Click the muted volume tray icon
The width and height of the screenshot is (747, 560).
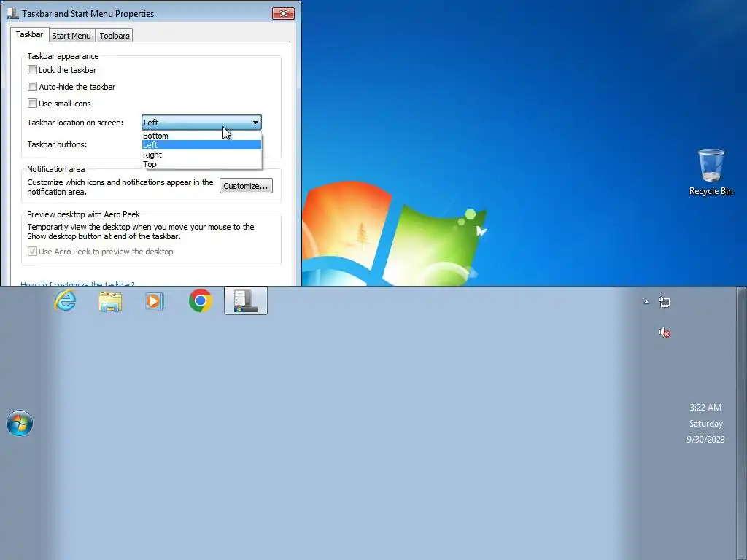click(665, 332)
